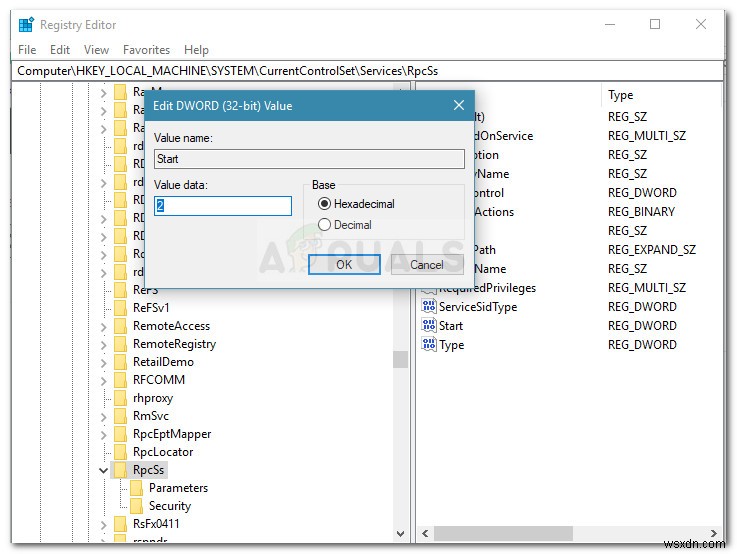Select the rhproxy tree item
Viewport: 737px width, 554px height.
point(153,398)
